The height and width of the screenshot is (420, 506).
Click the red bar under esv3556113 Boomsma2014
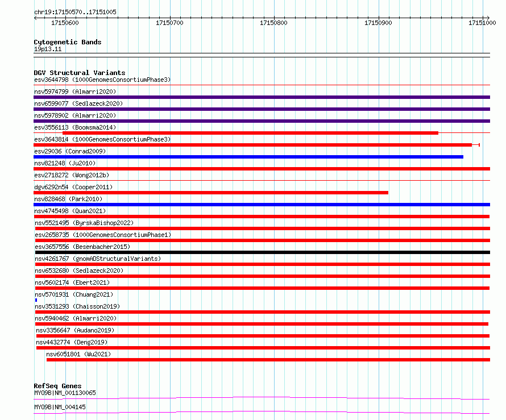tap(250, 133)
